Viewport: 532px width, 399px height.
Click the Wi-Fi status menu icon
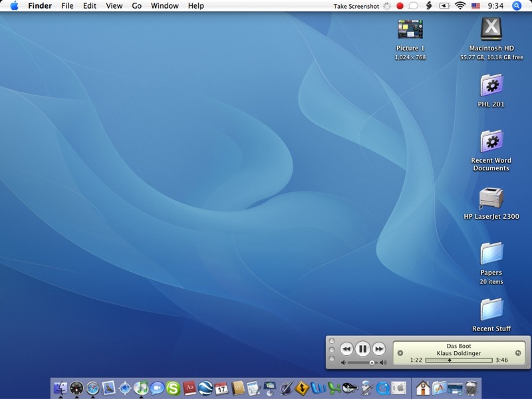(x=460, y=6)
